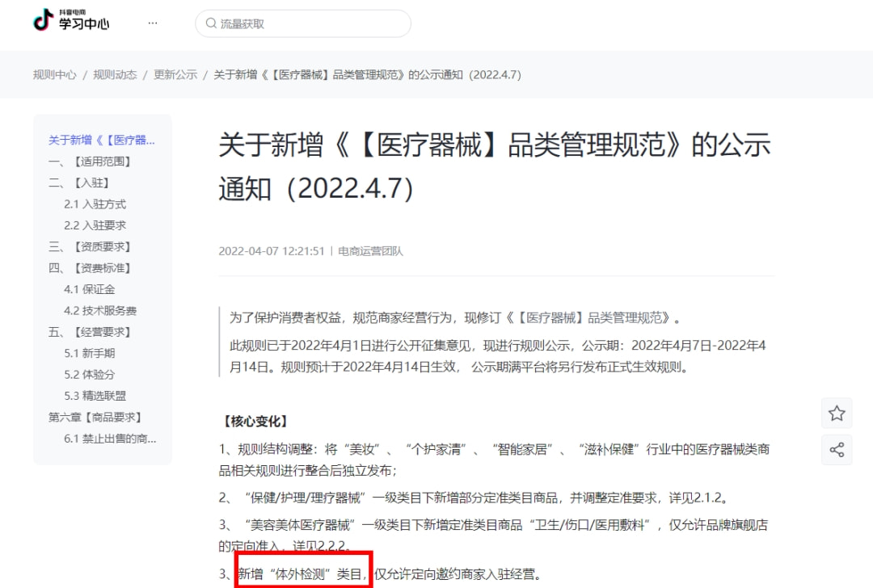Share the article via the share icon
This screenshot has height=588, width=873.
tap(837, 450)
